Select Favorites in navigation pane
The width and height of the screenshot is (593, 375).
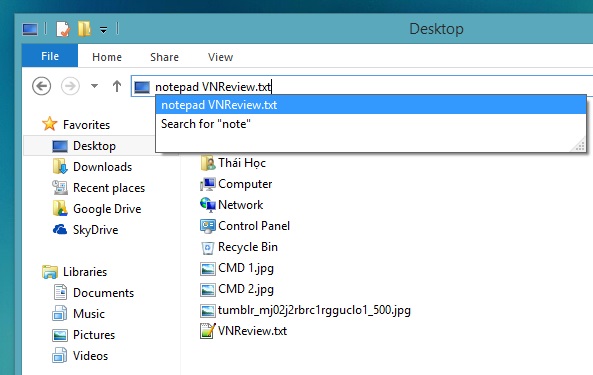tap(87, 125)
